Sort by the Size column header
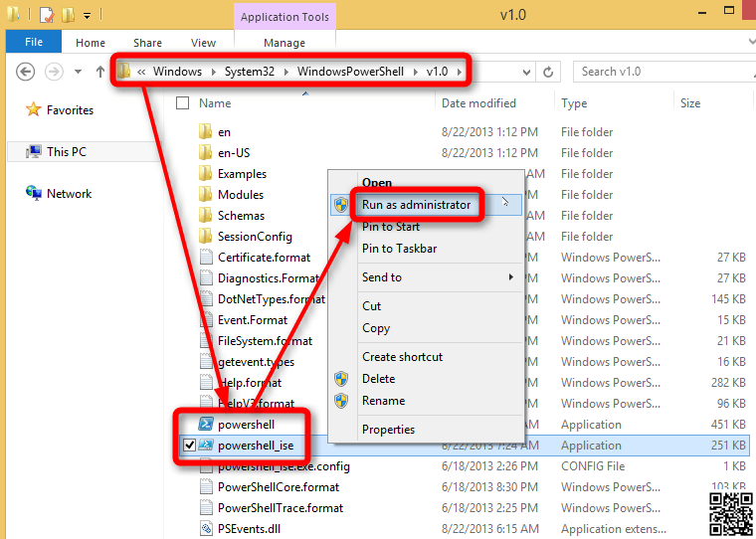Screen dimensions: 756x539 click(x=690, y=103)
